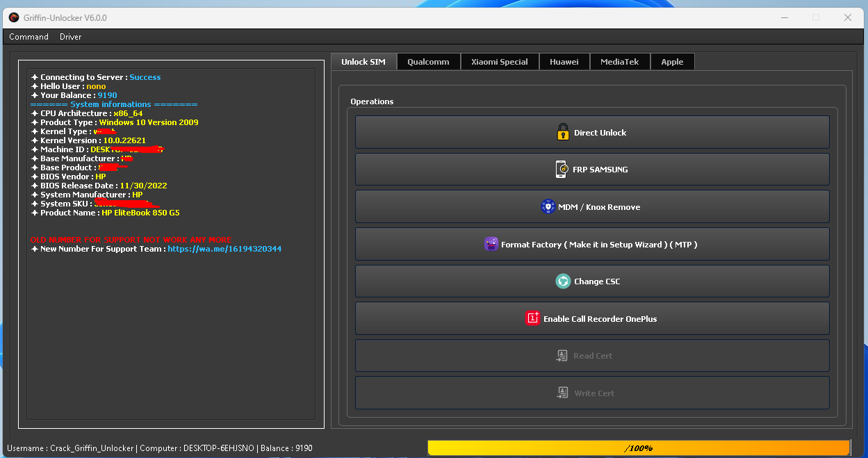Click the padlock icon on Direct Unlock
This screenshot has width=868, height=458.
pos(564,132)
